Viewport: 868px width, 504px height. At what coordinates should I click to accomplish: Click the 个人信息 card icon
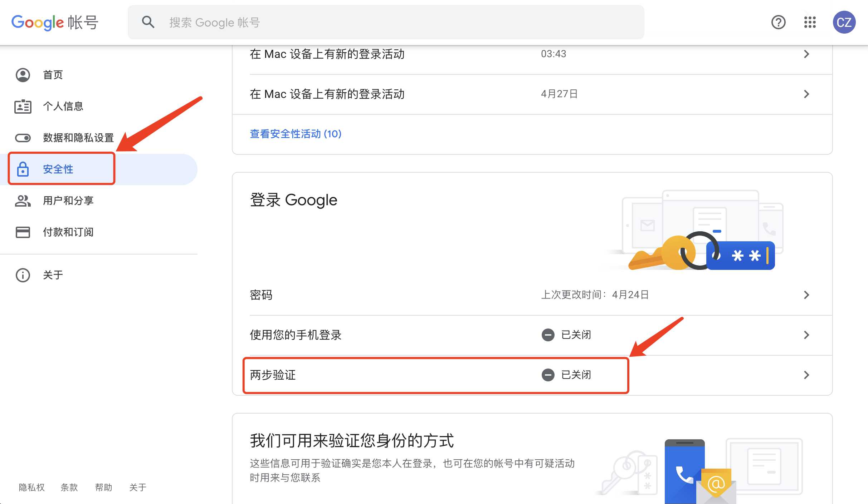23,106
